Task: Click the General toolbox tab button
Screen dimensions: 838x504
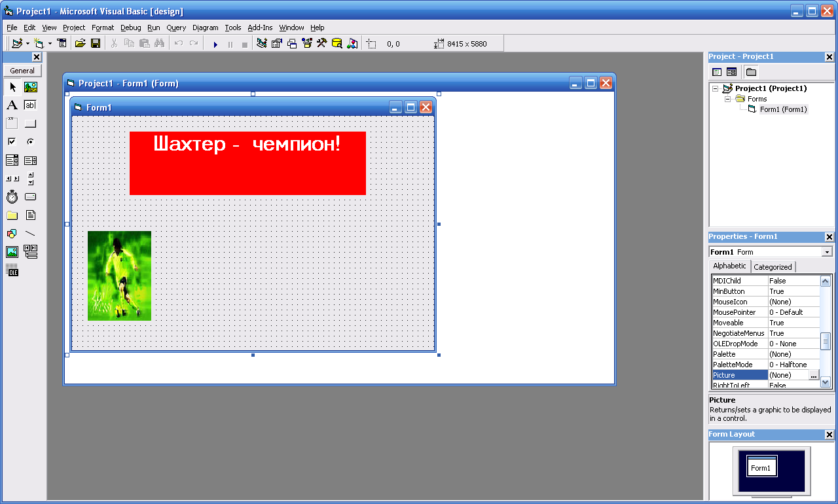Action: click(22, 71)
